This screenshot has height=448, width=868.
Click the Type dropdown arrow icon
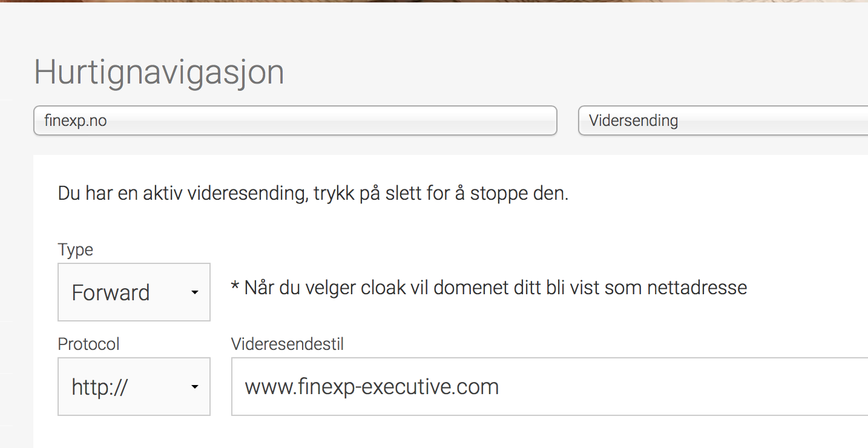tap(194, 293)
